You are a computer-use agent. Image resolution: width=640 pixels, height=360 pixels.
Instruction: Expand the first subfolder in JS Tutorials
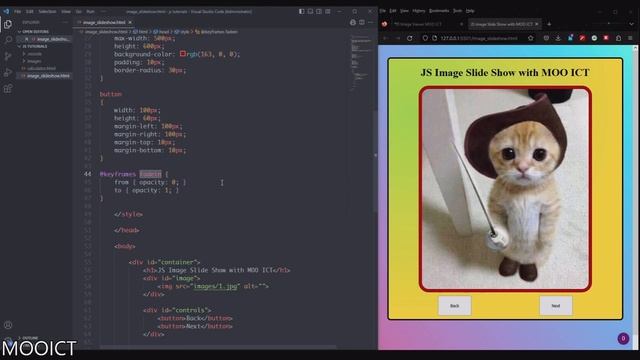(x=33, y=54)
